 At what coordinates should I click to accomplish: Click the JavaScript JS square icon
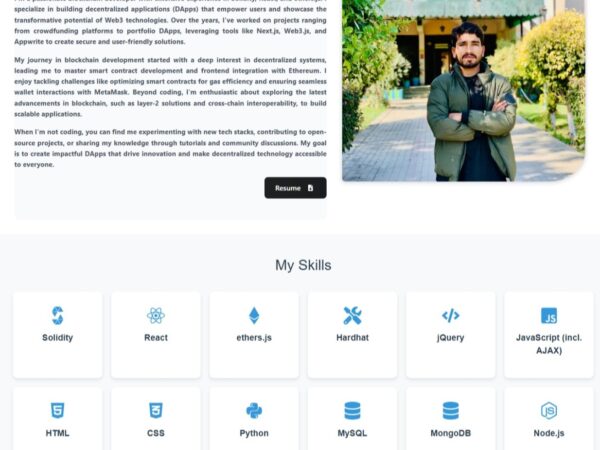point(549,316)
